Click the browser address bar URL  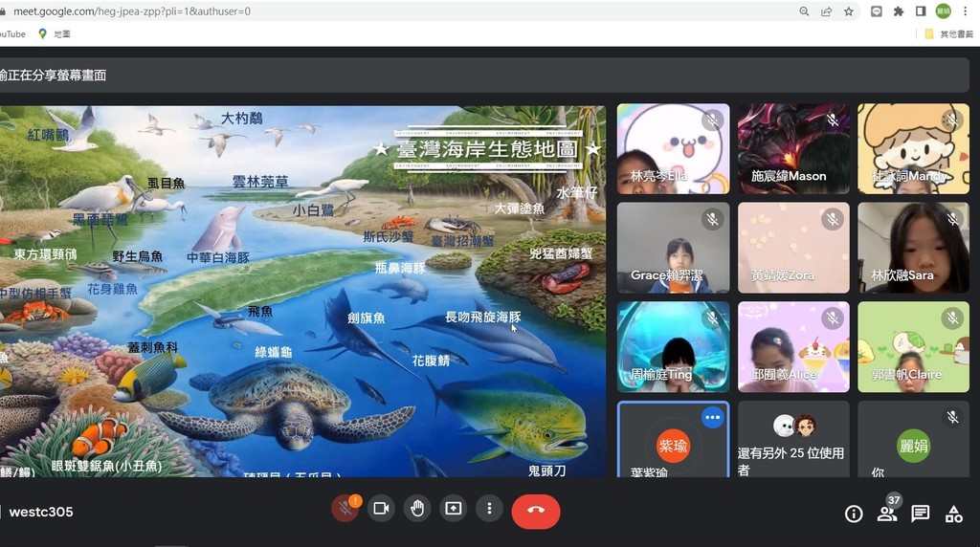click(132, 11)
